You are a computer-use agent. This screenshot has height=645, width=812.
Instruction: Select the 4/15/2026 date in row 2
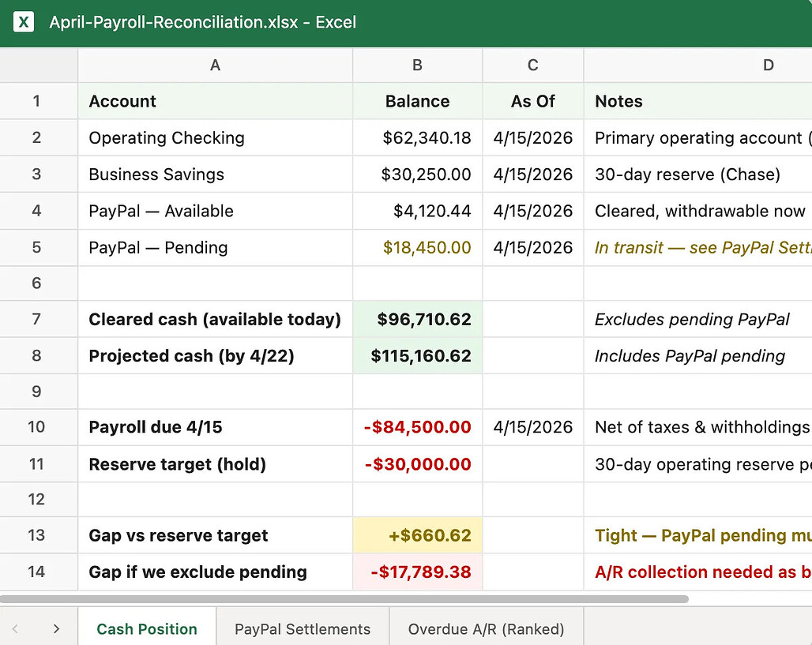[533, 137]
